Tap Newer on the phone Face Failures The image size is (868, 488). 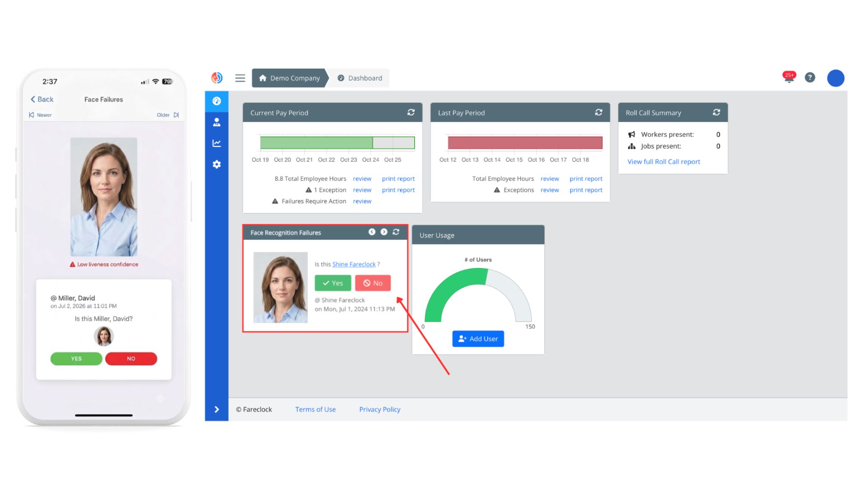tap(40, 115)
